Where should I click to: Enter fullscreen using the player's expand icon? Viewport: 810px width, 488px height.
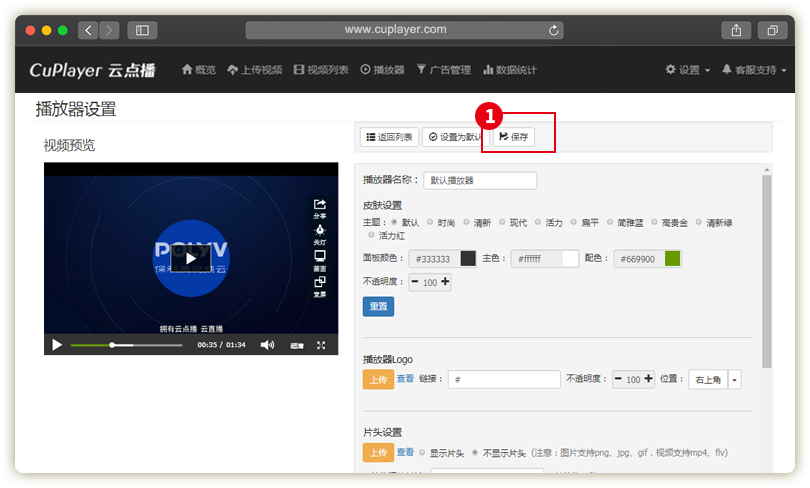pyautogui.click(x=321, y=345)
